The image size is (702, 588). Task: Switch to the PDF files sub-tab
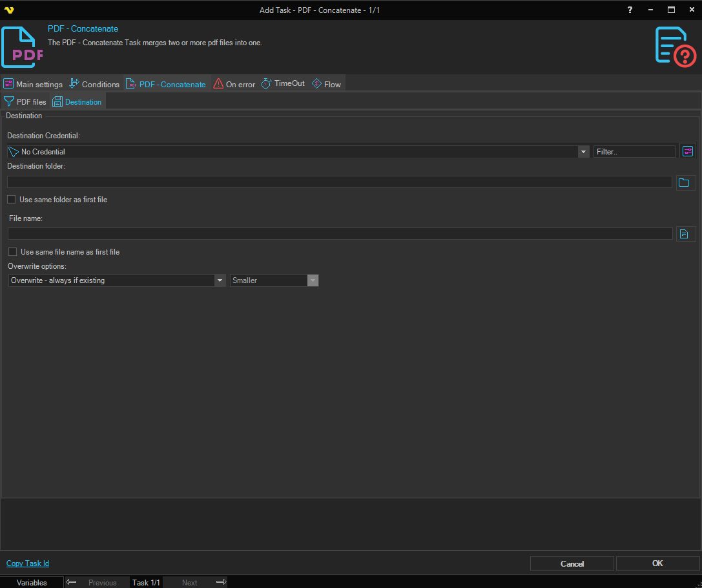tap(25, 101)
